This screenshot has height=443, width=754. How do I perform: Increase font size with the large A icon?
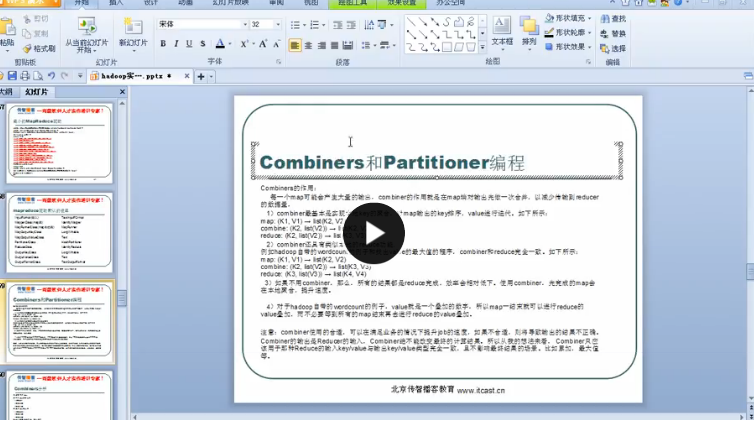click(263, 44)
